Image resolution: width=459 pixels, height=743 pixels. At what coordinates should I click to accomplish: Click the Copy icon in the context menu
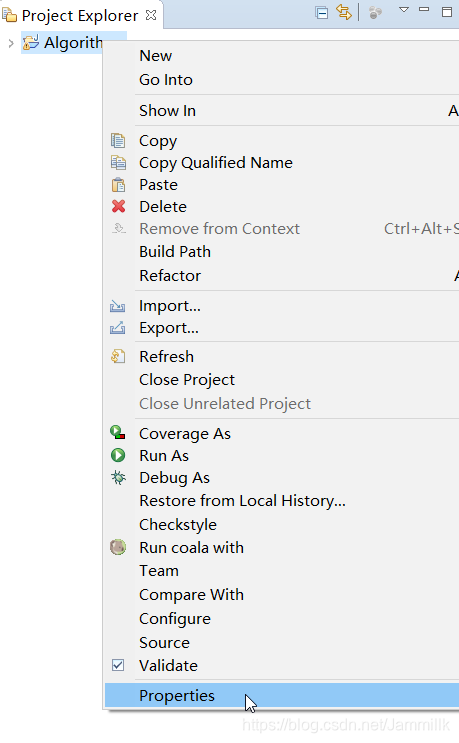click(x=118, y=141)
